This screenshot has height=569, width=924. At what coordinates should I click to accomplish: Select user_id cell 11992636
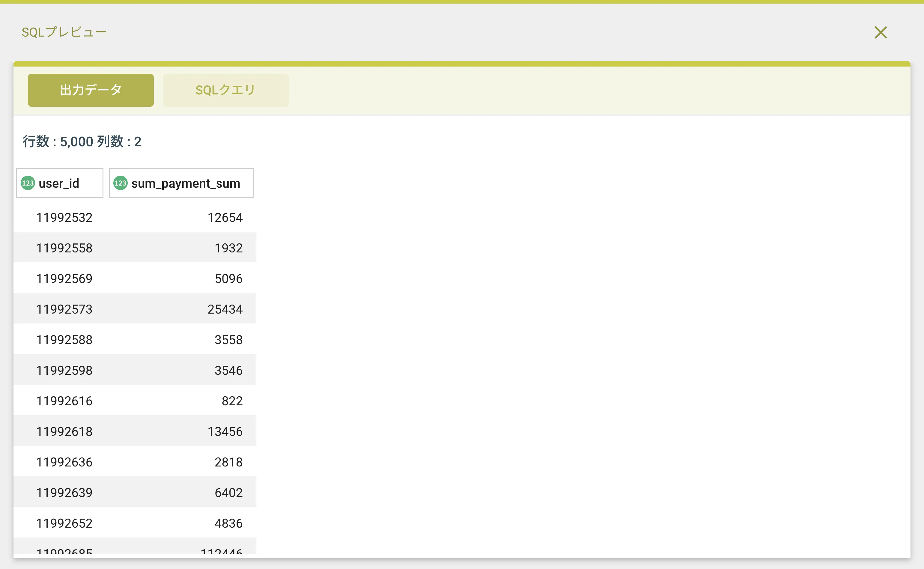[x=64, y=462]
